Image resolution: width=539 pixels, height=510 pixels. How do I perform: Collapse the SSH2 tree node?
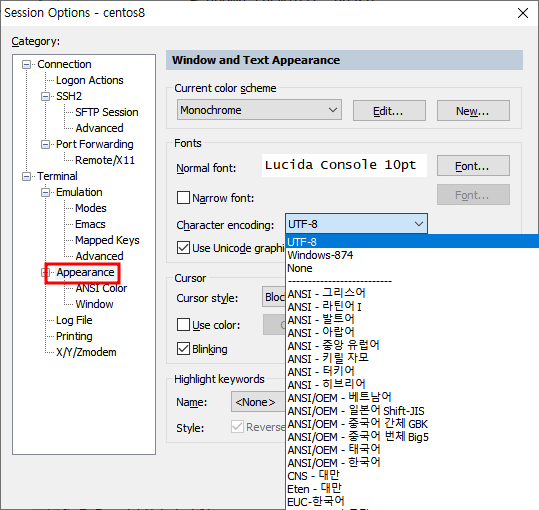click(x=45, y=97)
